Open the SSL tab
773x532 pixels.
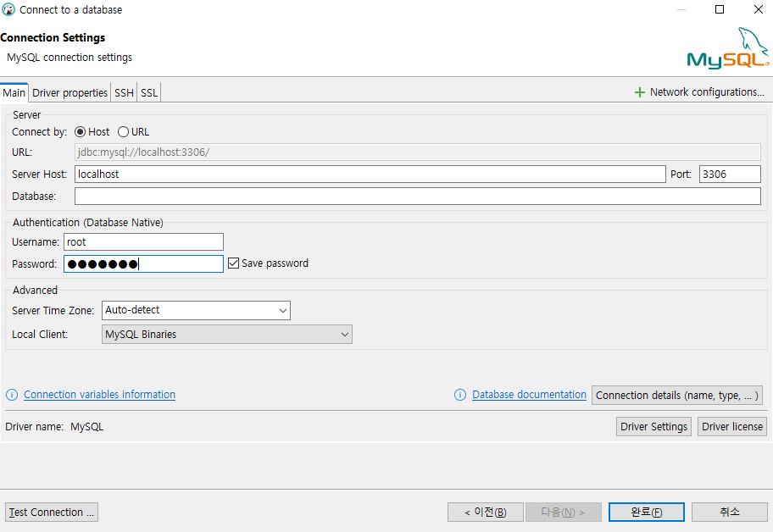149,92
